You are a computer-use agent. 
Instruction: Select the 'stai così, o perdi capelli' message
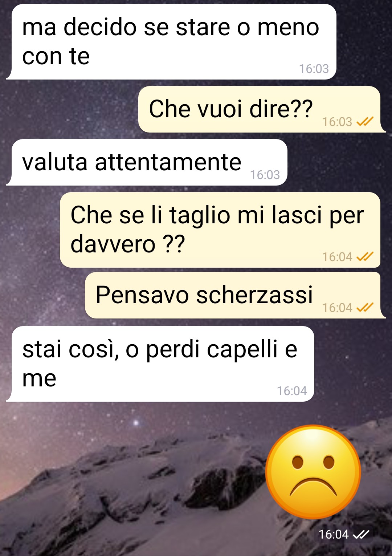click(160, 364)
